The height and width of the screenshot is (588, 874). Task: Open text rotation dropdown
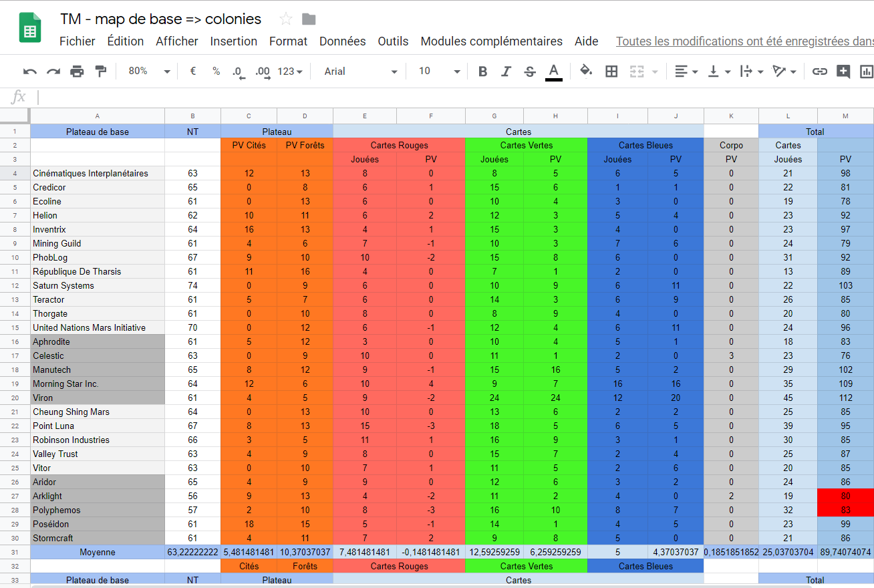(x=784, y=71)
